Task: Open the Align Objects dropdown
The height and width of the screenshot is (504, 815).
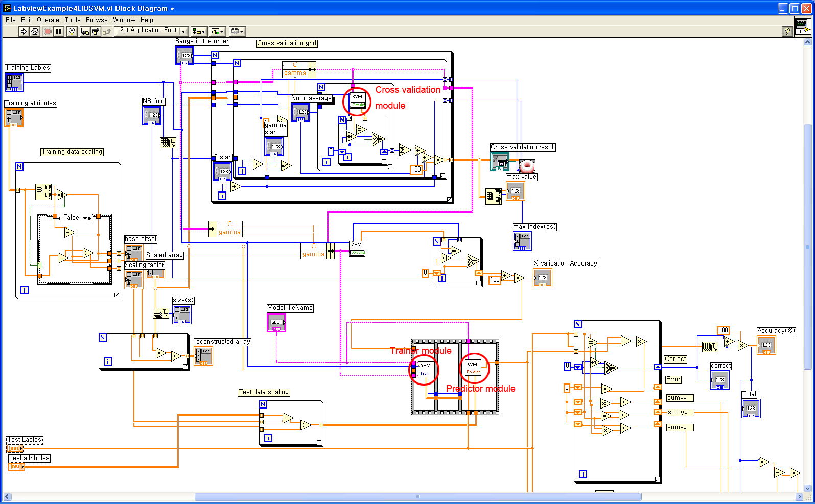Action: [x=199, y=31]
